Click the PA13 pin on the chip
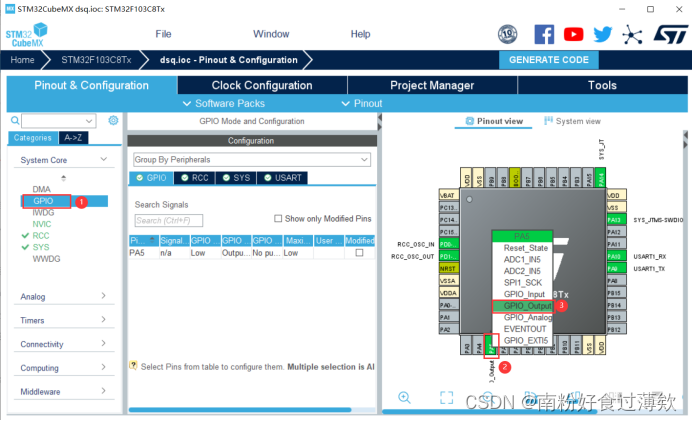The width and height of the screenshot is (692, 421). click(617, 219)
